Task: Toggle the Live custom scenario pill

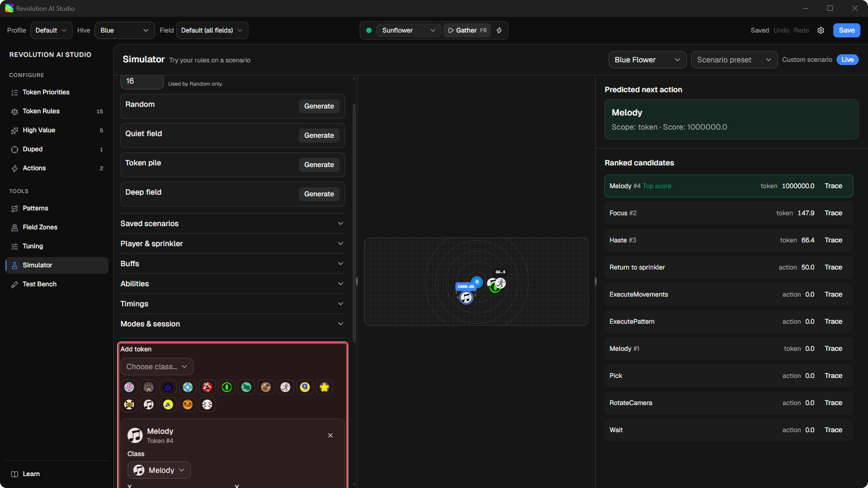Action: [847, 60]
